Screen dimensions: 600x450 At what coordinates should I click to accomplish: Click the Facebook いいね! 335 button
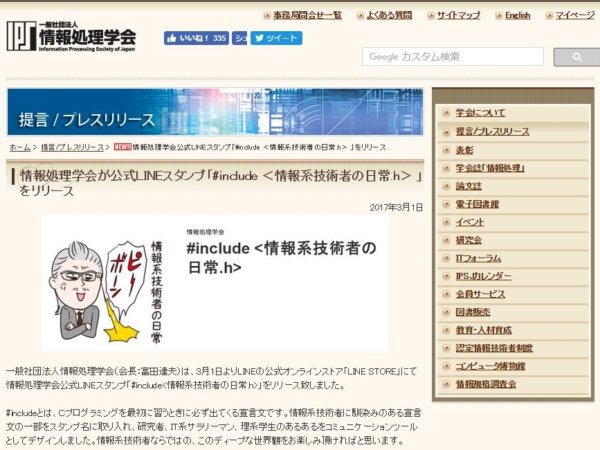coord(196,38)
